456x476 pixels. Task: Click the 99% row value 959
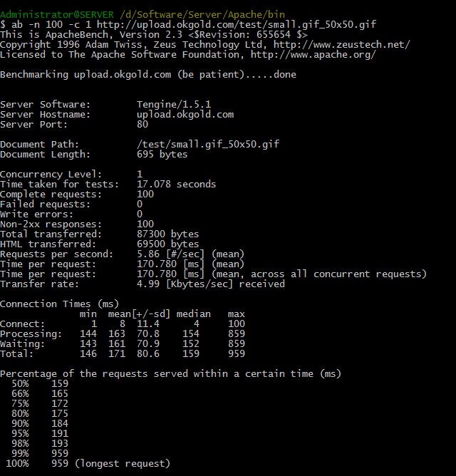[60, 454]
